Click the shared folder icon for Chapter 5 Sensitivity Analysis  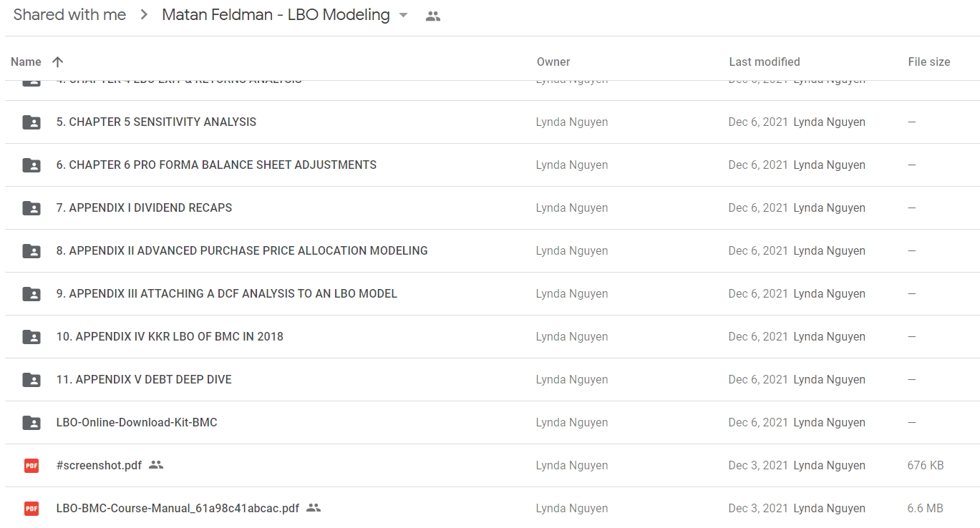(31, 122)
